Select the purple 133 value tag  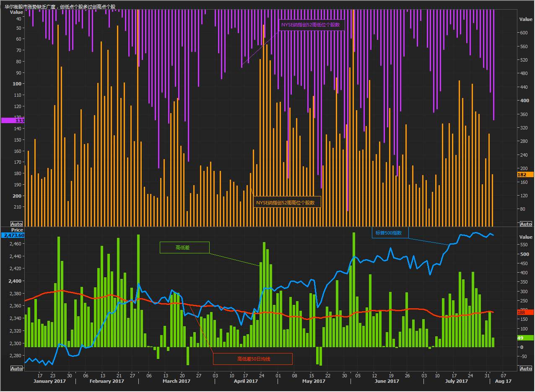[x=13, y=121]
